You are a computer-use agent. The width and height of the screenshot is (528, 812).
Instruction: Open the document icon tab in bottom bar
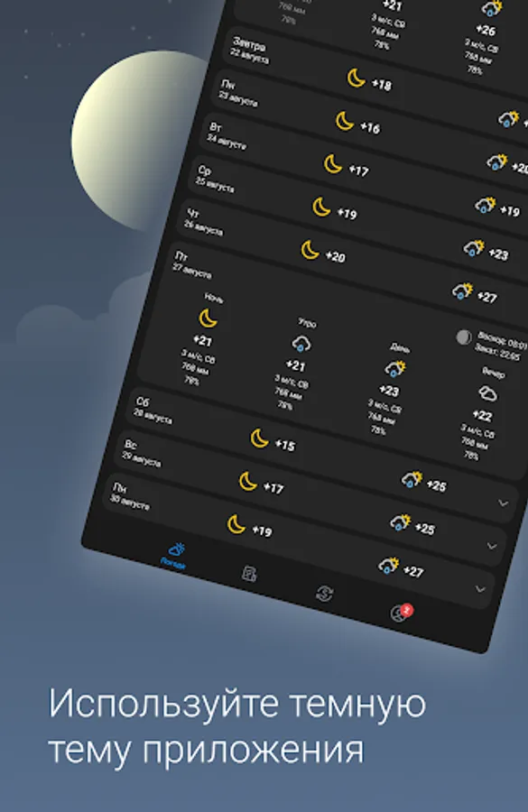click(250, 574)
